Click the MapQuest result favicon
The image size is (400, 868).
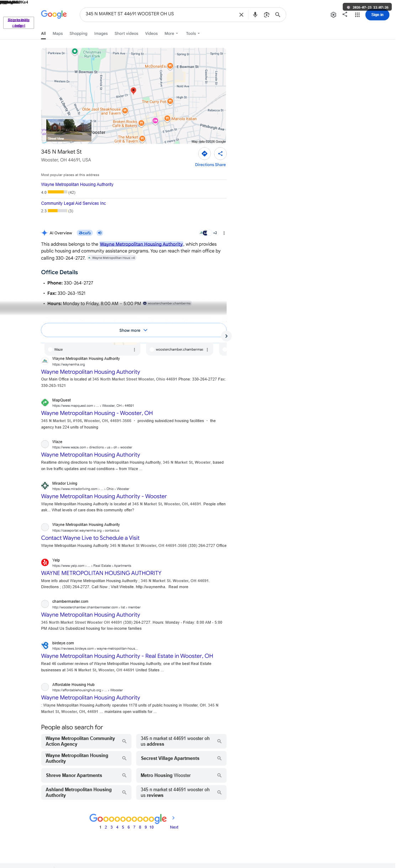click(x=45, y=403)
